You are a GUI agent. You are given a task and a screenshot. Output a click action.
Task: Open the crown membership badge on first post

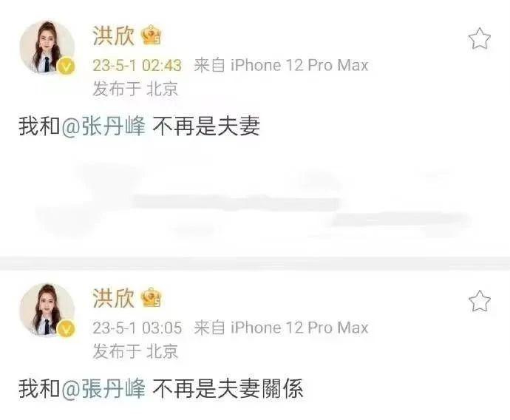(152, 35)
